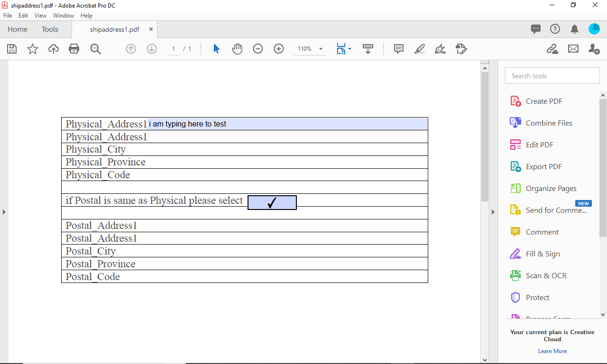Expand the left navigation pane

[x=4, y=212]
